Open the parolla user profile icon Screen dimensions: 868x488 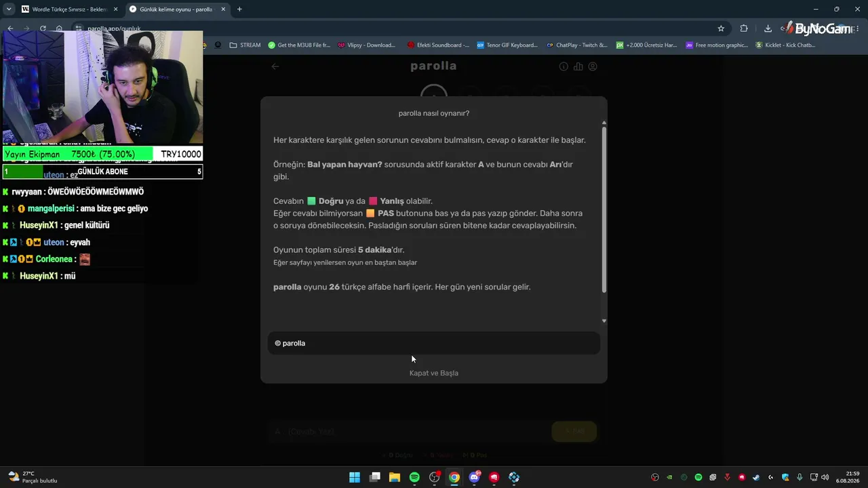click(593, 66)
